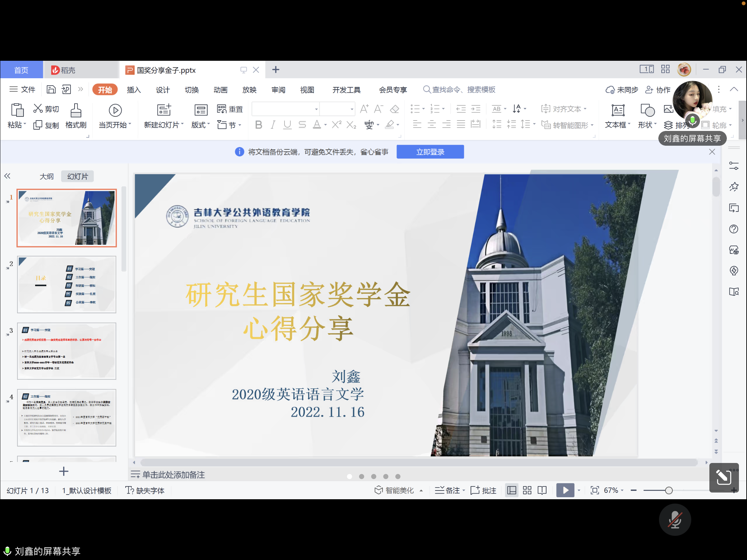Screen dimensions: 747x560
Task: Click the increase font size icon
Action: tap(364, 109)
